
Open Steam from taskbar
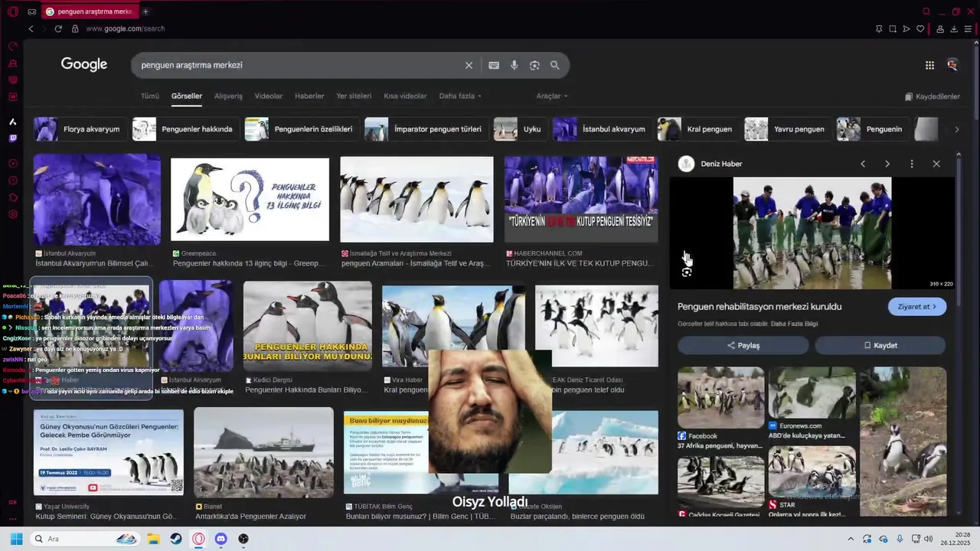(176, 539)
